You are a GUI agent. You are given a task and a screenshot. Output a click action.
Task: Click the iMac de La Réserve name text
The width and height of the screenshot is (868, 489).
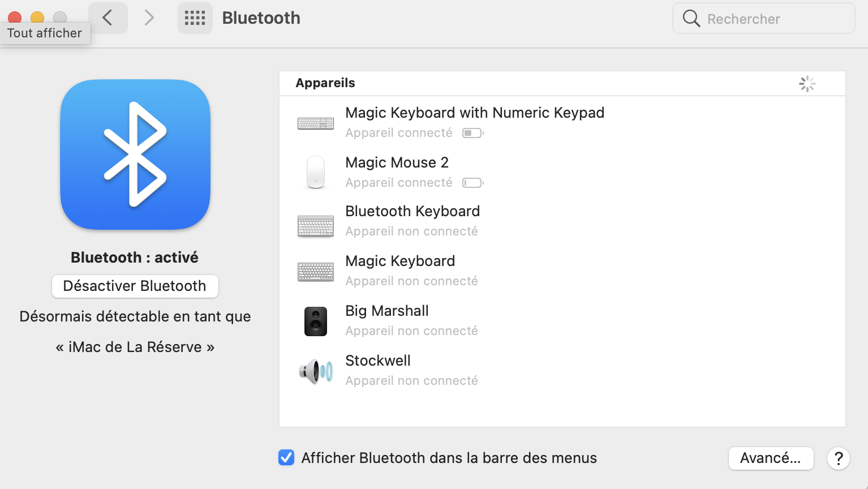pyautogui.click(x=135, y=347)
